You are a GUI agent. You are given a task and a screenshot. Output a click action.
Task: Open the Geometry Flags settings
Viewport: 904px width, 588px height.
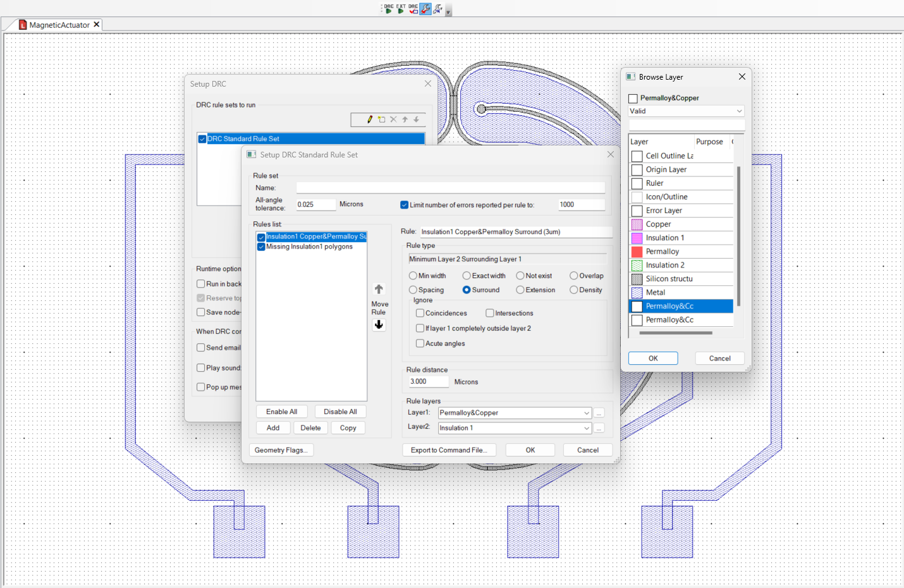click(x=281, y=450)
